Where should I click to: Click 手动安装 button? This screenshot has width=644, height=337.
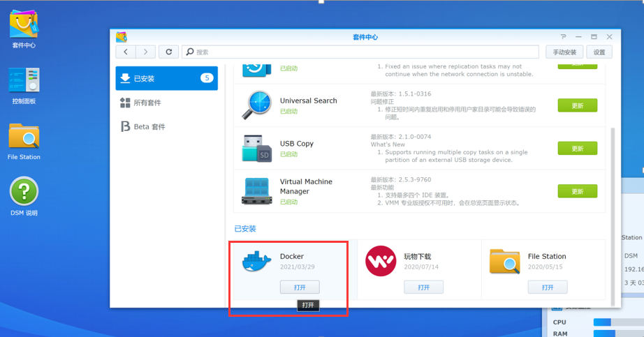[x=564, y=52]
